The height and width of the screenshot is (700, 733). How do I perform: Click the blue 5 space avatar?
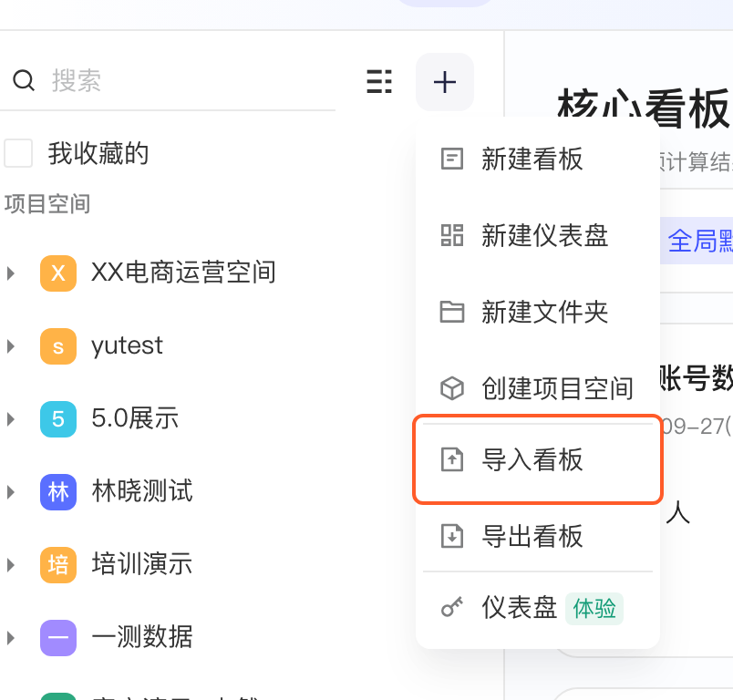coord(58,419)
